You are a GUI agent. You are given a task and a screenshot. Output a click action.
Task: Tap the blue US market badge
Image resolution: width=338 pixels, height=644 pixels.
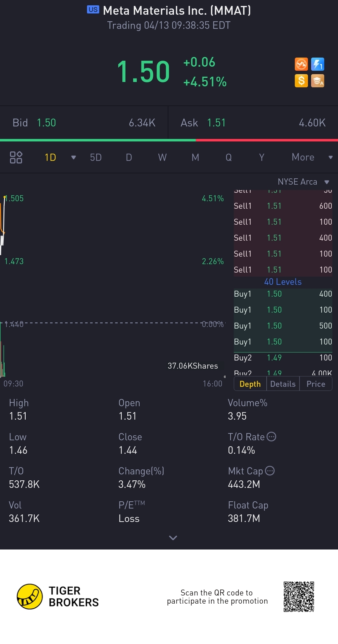pos(93,9)
